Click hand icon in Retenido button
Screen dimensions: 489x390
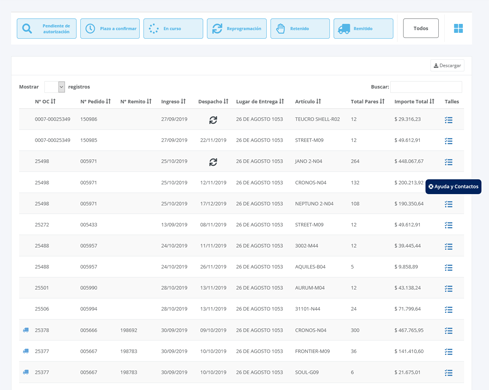[x=281, y=29]
